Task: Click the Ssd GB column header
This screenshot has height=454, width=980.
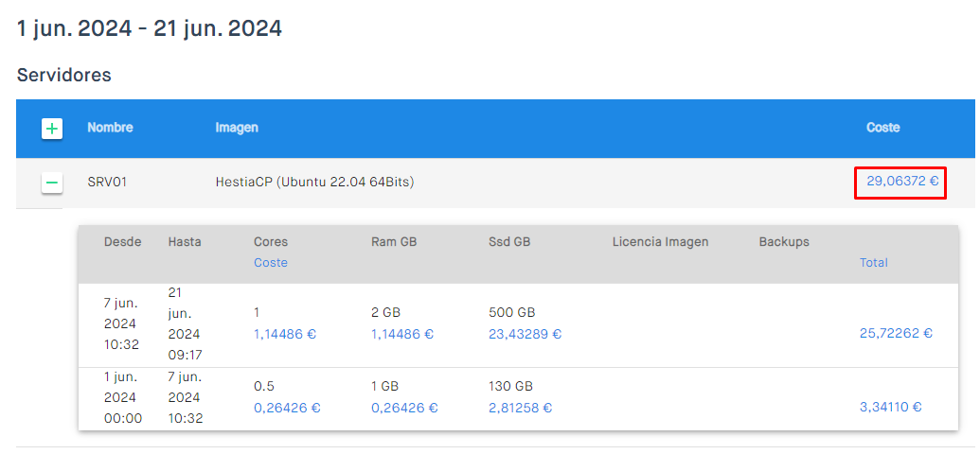Action: click(x=509, y=242)
